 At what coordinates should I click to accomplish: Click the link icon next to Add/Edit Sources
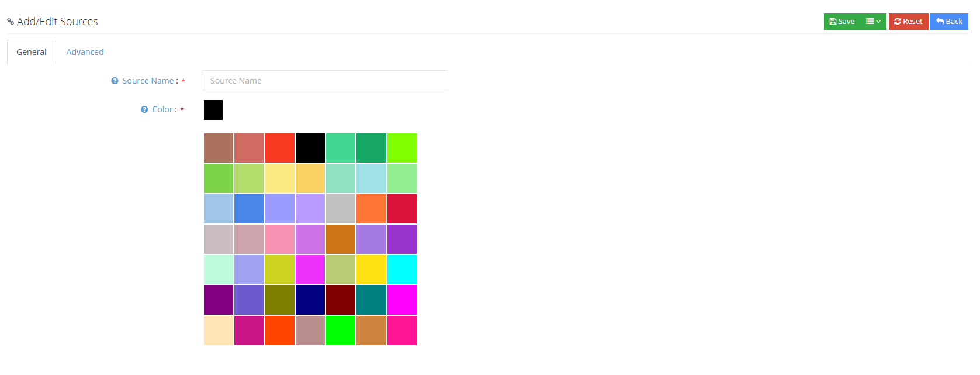click(11, 22)
